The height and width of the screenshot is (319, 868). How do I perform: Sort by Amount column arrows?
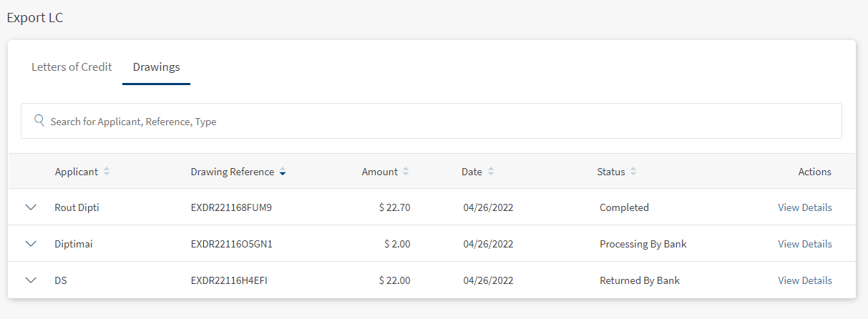pos(406,172)
